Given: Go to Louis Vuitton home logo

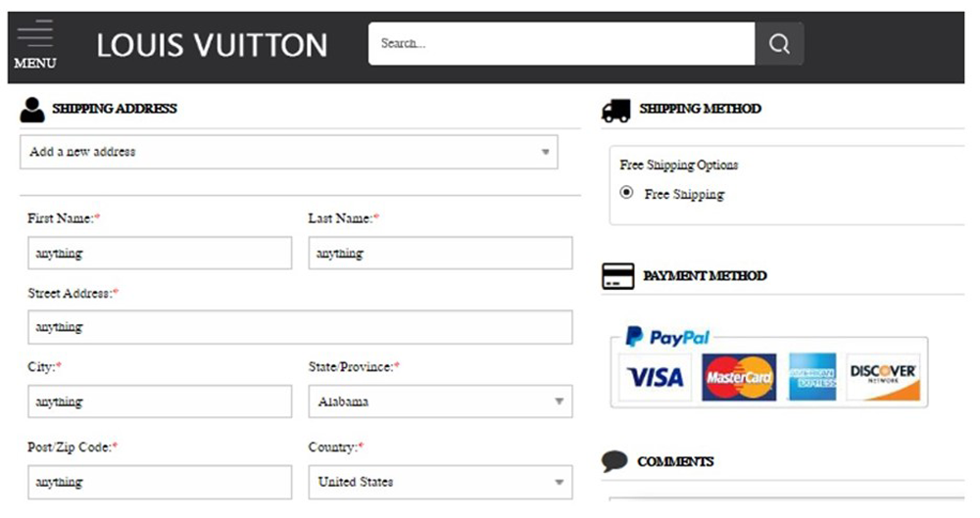Looking at the screenshot, I should tap(212, 44).
